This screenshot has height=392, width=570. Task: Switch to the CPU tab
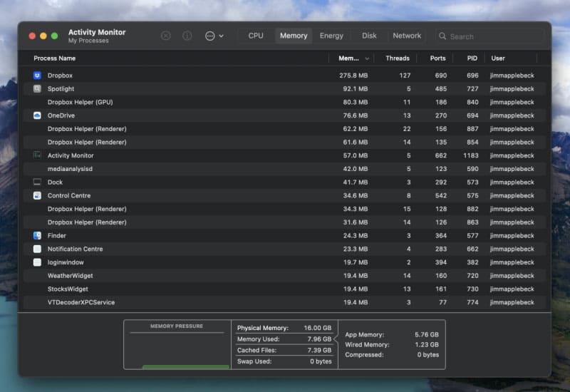256,36
